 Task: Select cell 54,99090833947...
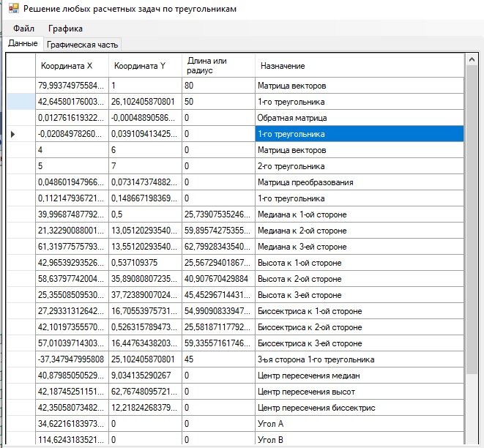pos(218,311)
